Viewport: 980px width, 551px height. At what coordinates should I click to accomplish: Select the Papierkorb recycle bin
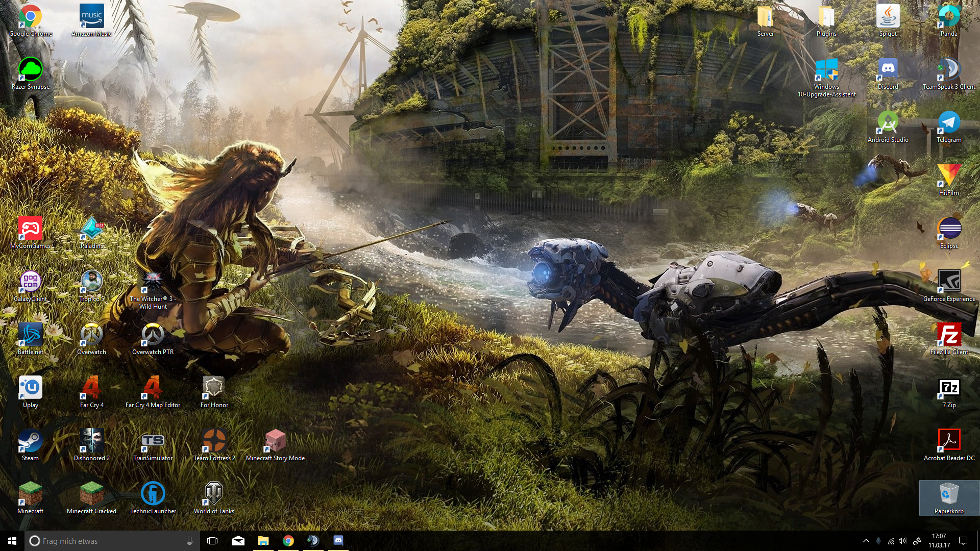pos(949,498)
